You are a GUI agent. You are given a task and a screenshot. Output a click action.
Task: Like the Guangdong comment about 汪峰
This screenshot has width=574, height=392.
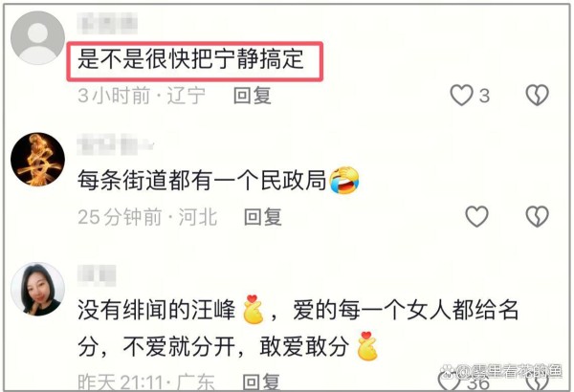[449, 382]
